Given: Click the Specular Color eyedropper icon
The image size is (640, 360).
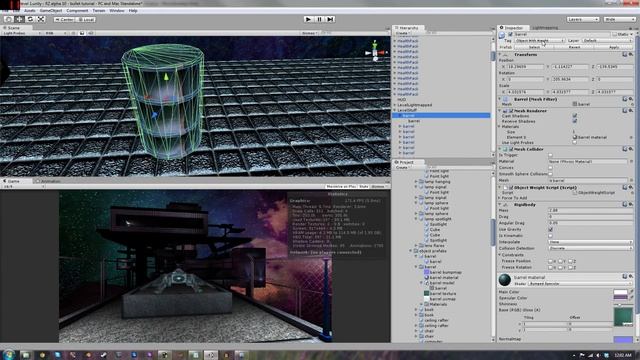Looking at the screenshot, I should [631, 298].
